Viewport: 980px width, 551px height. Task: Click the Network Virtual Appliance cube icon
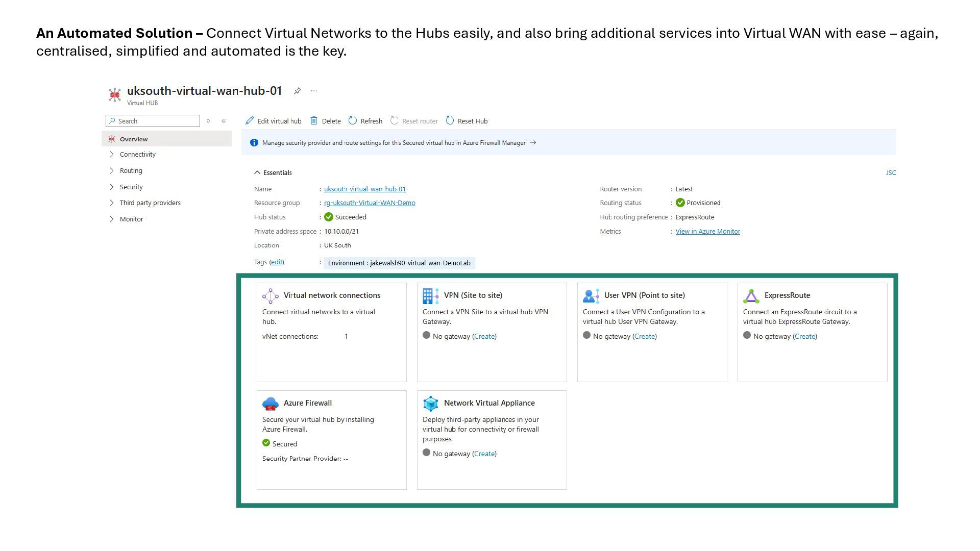[x=431, y=404]
